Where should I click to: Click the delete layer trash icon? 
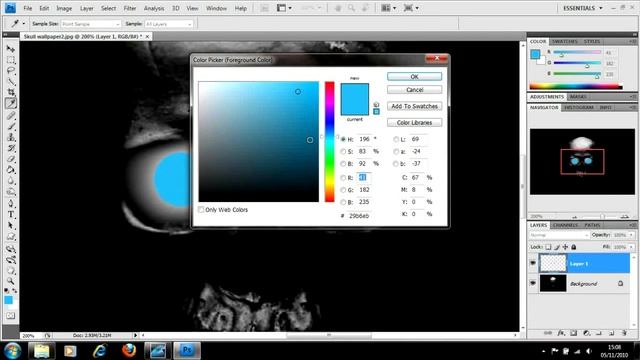[624, 333]
